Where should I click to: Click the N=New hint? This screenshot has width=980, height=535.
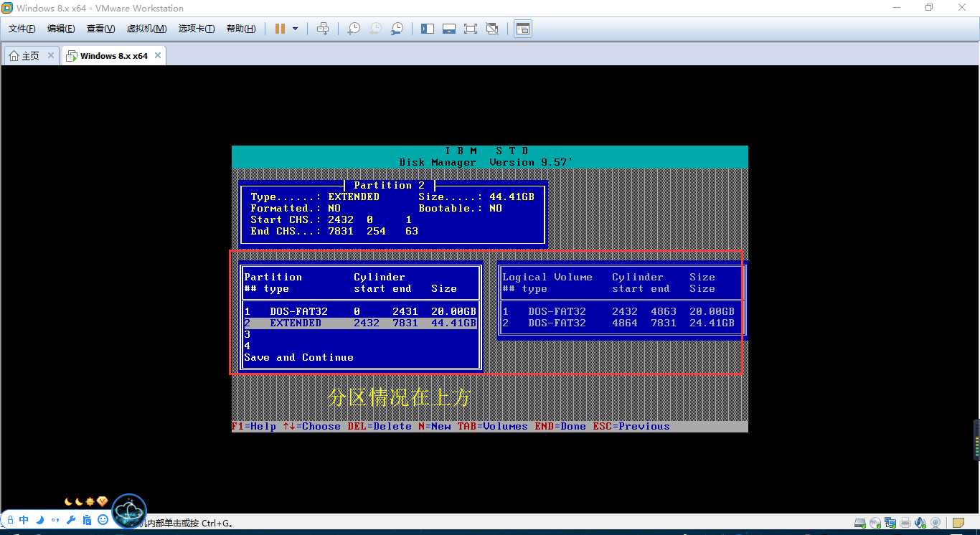pyautogui.click(x=435, y=426)
